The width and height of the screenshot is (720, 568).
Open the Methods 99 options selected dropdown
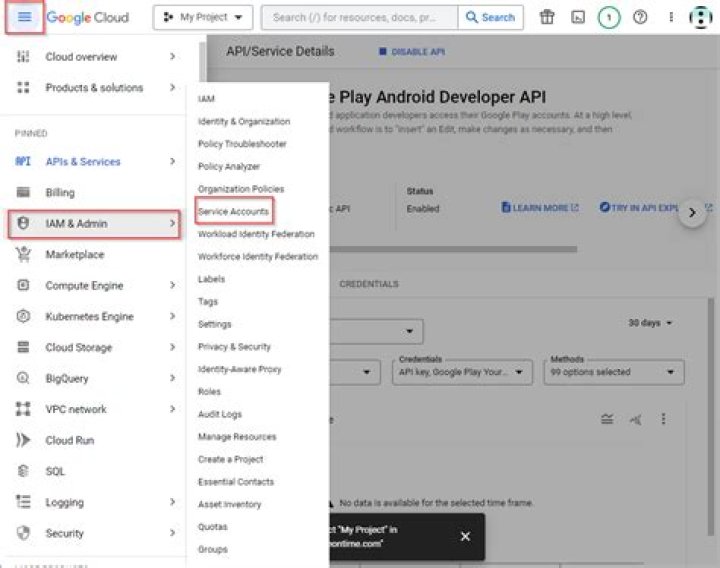click(x=613, y=371)
